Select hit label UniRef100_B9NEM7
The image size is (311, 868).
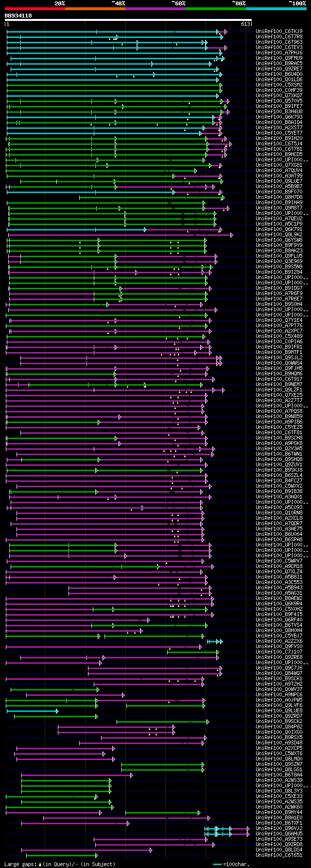[279, 384]
